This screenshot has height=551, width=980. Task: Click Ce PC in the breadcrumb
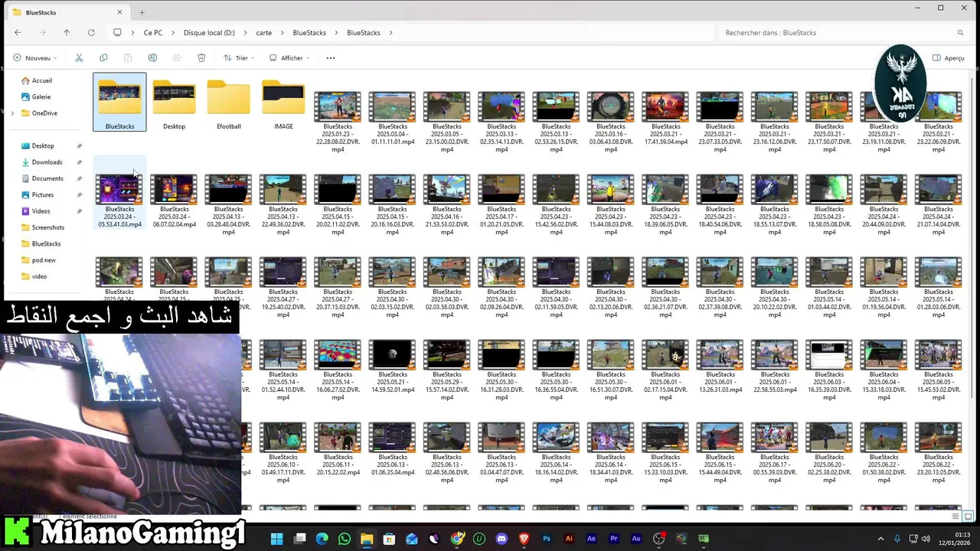(x=153, y=33)
